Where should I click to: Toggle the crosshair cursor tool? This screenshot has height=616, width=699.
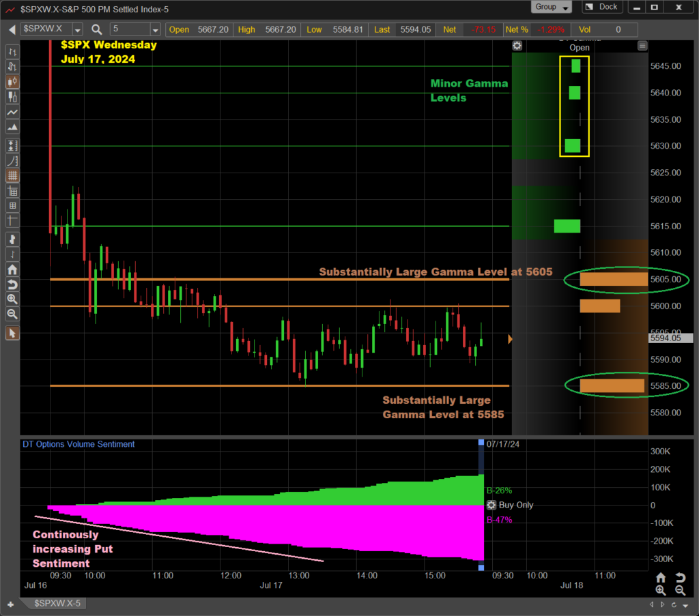(x=12, y=220)
